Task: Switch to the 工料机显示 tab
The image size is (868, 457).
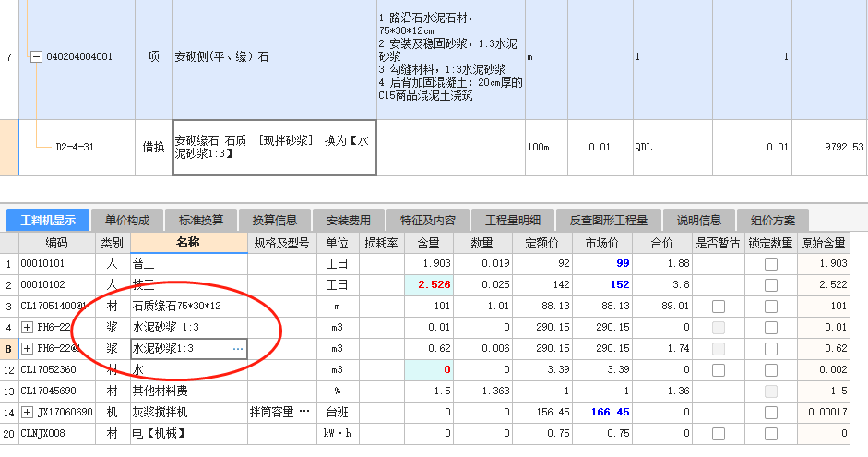Action: pyautogui.click(x=48, y=220)
